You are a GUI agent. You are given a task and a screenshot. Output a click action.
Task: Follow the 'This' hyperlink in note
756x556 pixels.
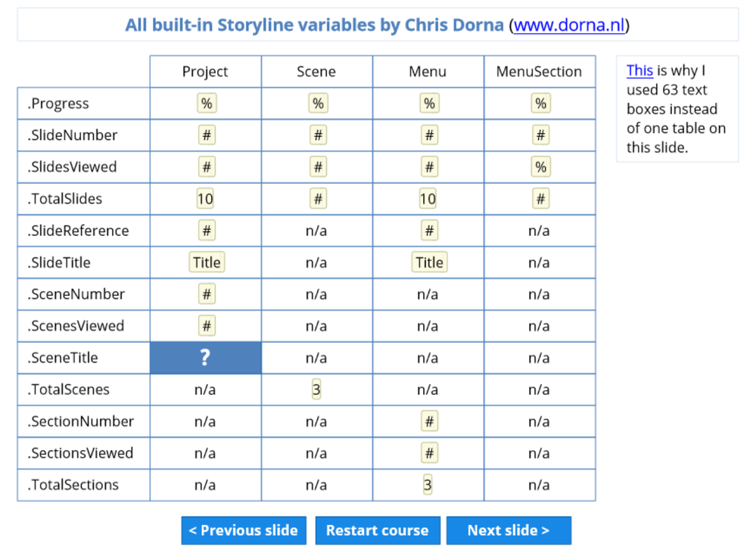click(639, 70)
